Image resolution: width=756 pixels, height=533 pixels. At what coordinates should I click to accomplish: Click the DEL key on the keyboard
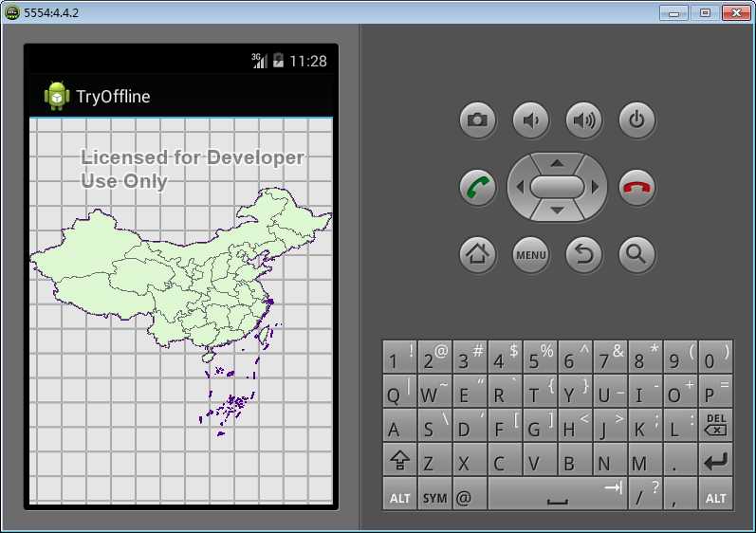(715, 425)
